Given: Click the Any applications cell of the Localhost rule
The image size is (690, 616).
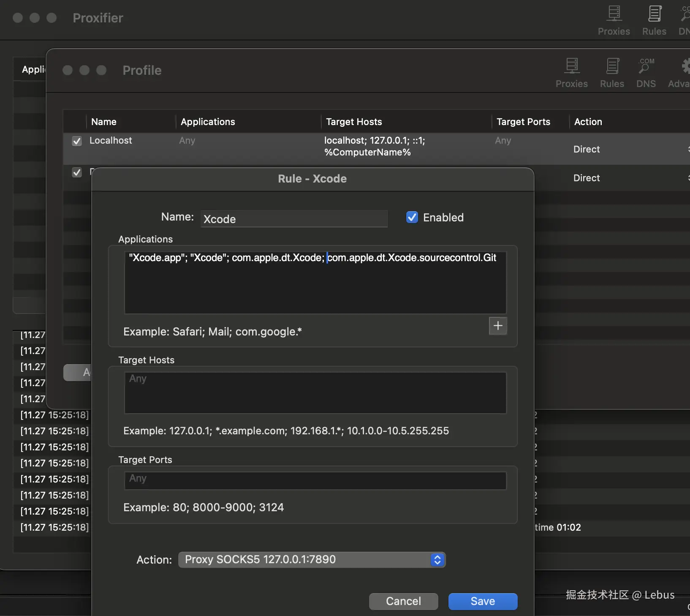Looking at the screenshot, I should pyautogui.click(x=187, y=141).
